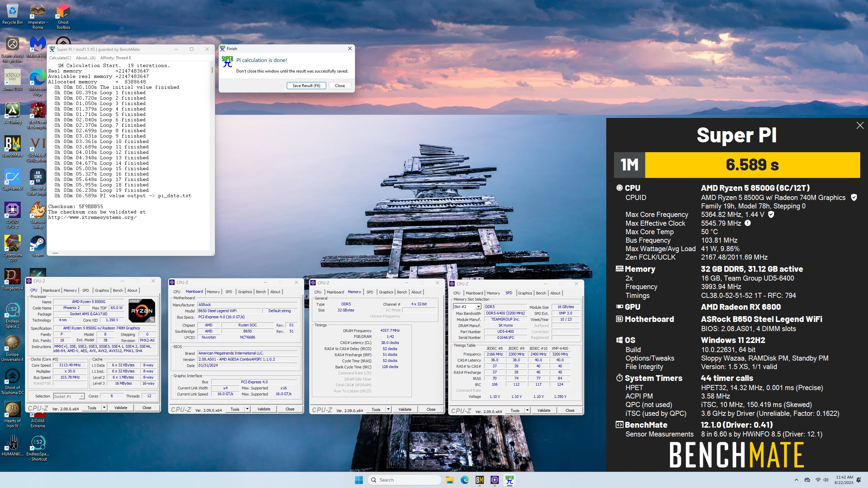The image size is (868, 488).
Task: Launch Dungeons 4 desktop icon
Action: coord(13,279)
